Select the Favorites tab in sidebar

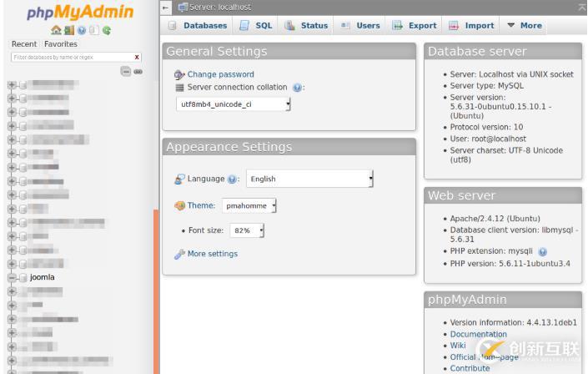click(61, 44)
